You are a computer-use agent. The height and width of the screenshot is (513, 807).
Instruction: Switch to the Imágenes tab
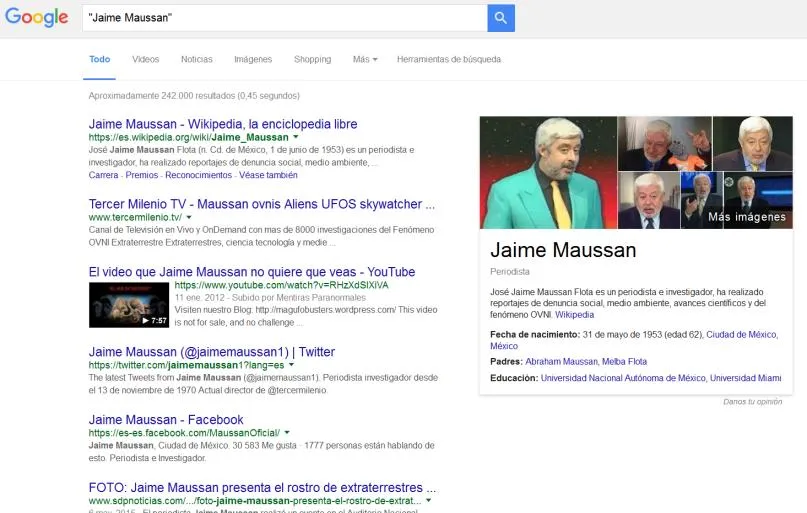(x=253, y=59)
